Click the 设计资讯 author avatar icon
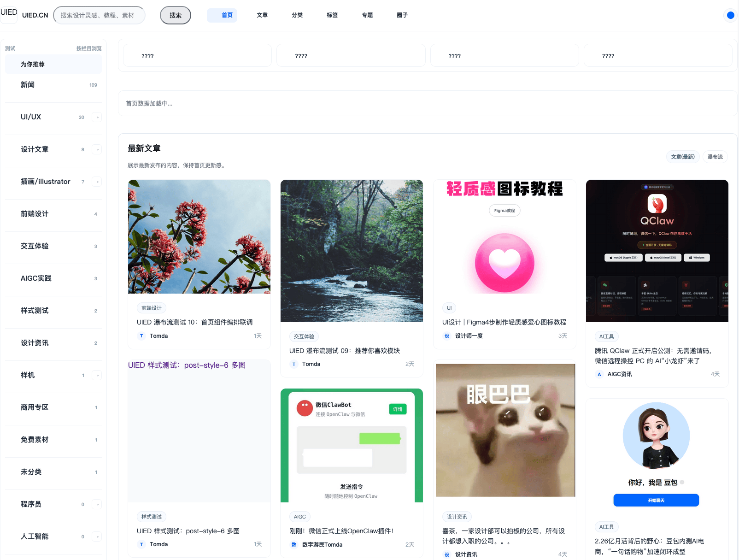The width and height of the screenshot is (739, 560). point(447,554)
